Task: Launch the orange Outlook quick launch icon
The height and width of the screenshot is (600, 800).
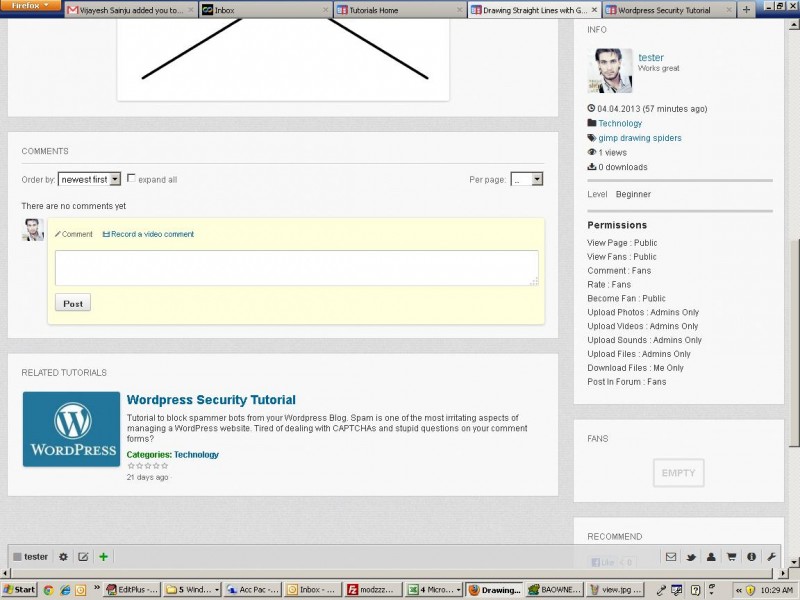Action: coord(81,590)
